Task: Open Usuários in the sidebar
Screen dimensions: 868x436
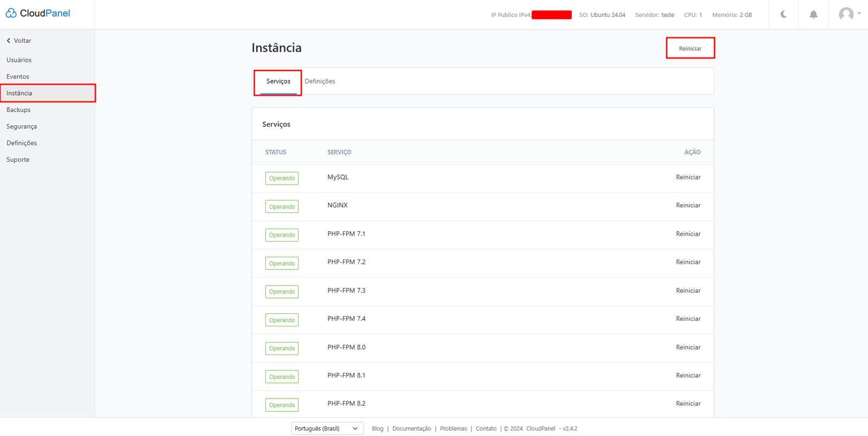Action: pyautogui.click(x=19, y=60)
